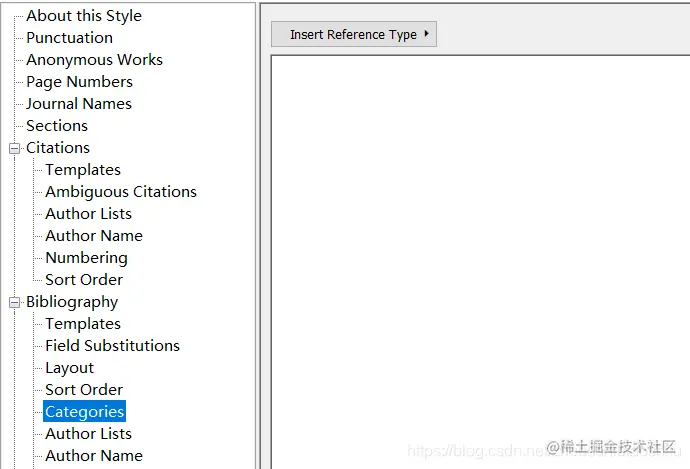Open the Layout settings
The image size is (690, 469).
(x=69, y=368)
